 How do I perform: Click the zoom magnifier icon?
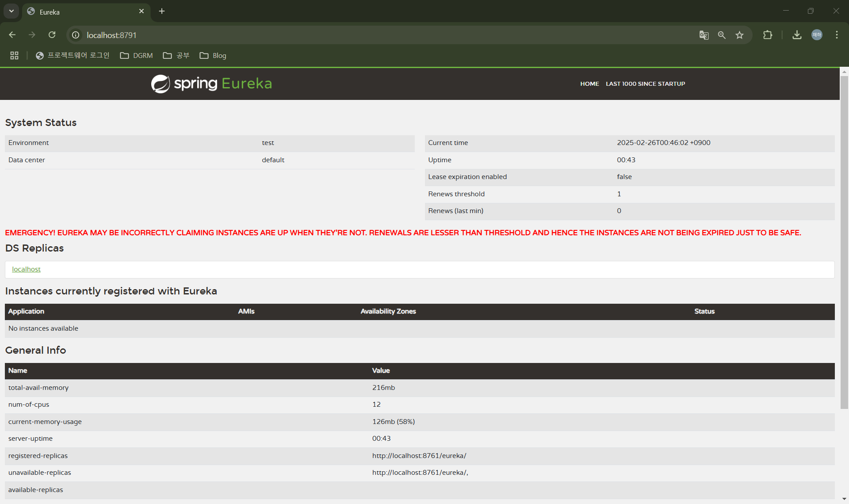722,35
